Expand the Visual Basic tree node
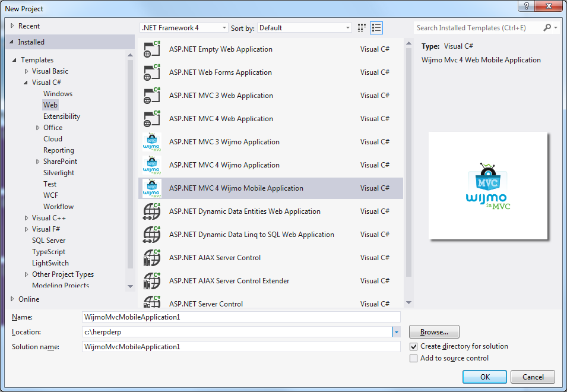567x392 pixels. tap(26, 71)
